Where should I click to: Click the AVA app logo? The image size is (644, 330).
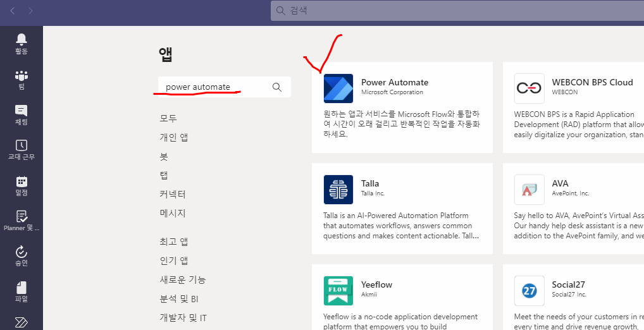click(x=529, y=189)
